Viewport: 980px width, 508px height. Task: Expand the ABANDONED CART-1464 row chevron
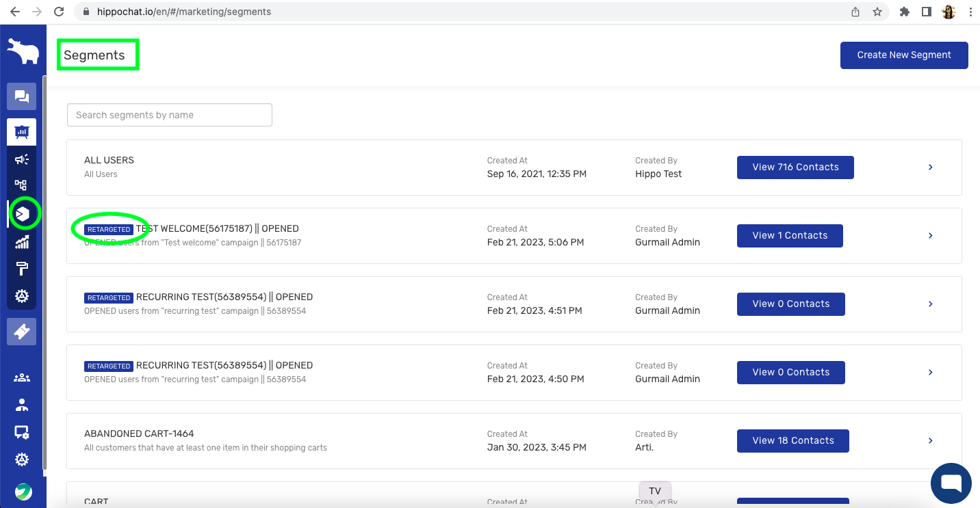(931, 441)
